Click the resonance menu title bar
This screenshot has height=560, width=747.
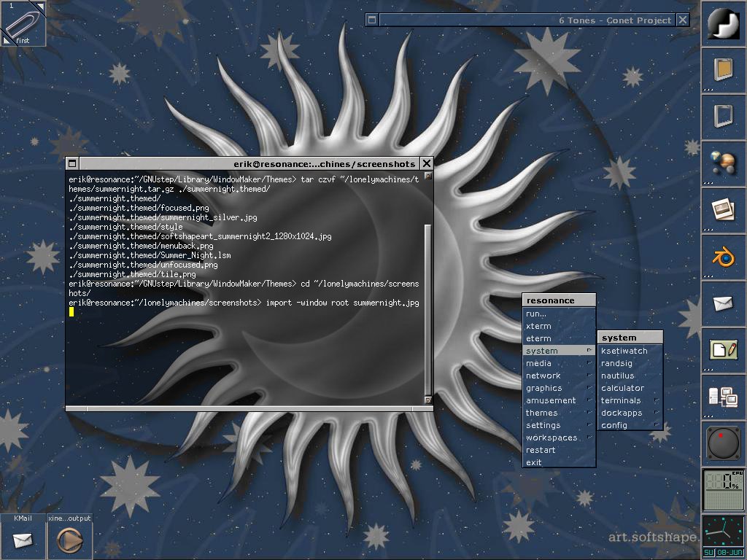tap(560, 300)
